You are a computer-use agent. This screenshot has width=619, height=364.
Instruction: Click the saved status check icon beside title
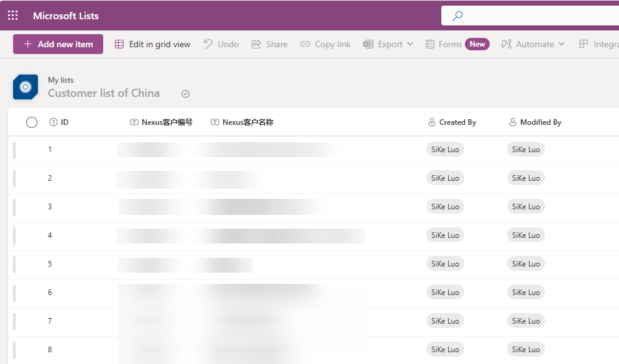186,94
